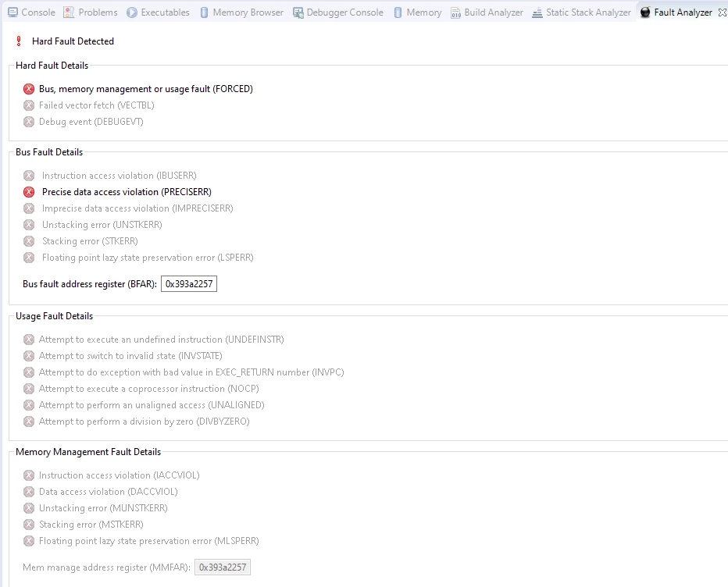Click the MSTKERR status icon
This screenshot has height=587, width=728.
tap(29, 525)
